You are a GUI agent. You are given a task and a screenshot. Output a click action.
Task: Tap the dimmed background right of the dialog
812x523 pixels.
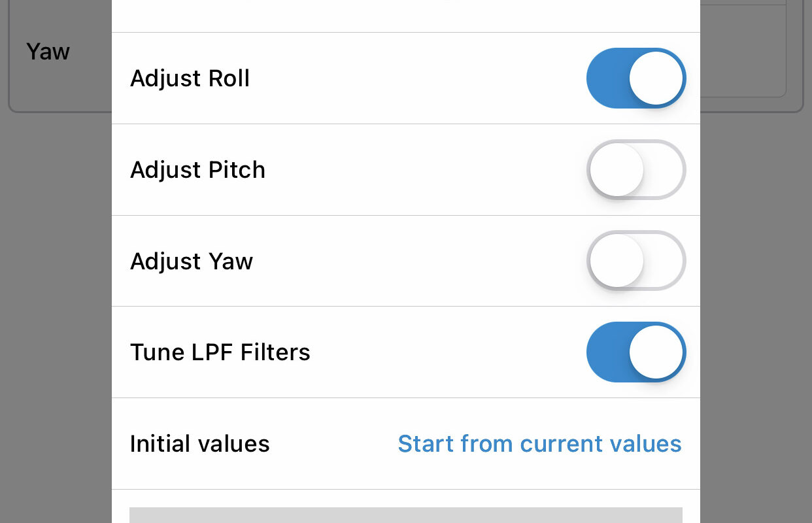click(756, 314)
